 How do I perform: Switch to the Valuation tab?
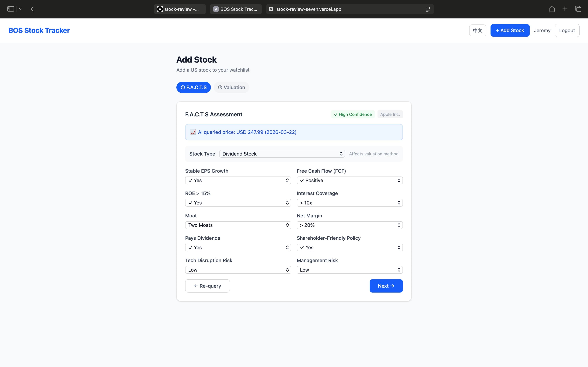(x=231, y=87)
